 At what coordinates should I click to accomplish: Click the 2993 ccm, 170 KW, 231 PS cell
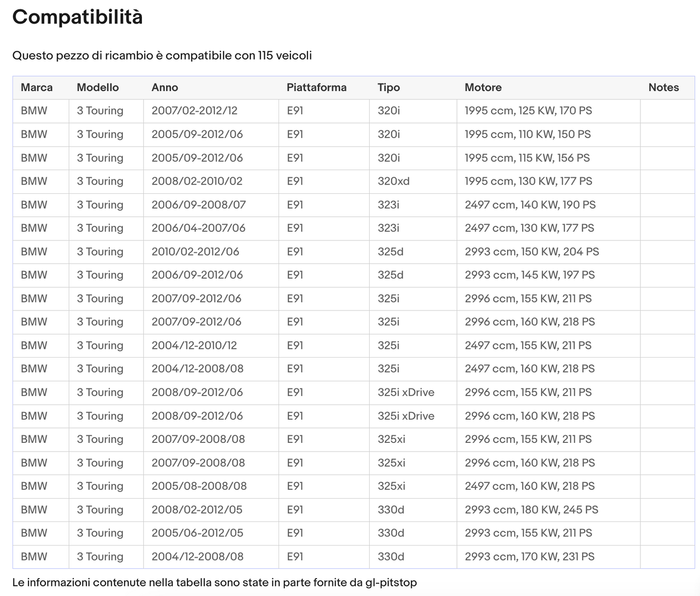click(548, 557)
